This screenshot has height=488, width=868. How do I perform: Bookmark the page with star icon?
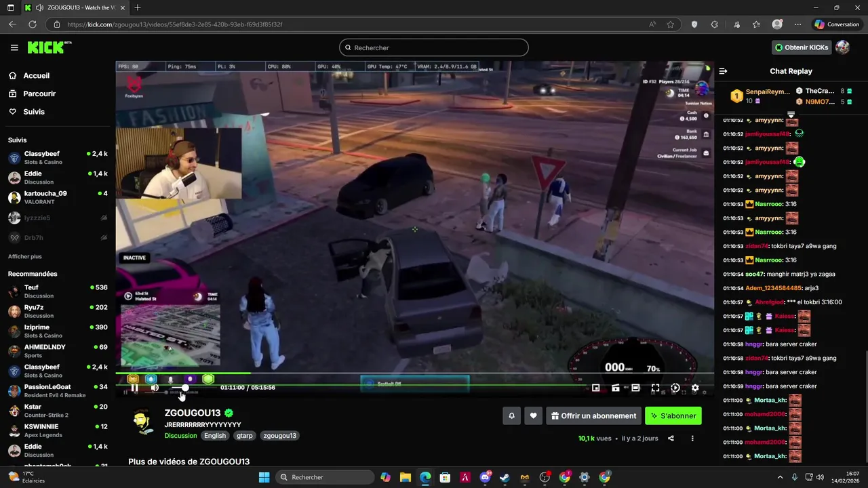[x=670, y=24]
